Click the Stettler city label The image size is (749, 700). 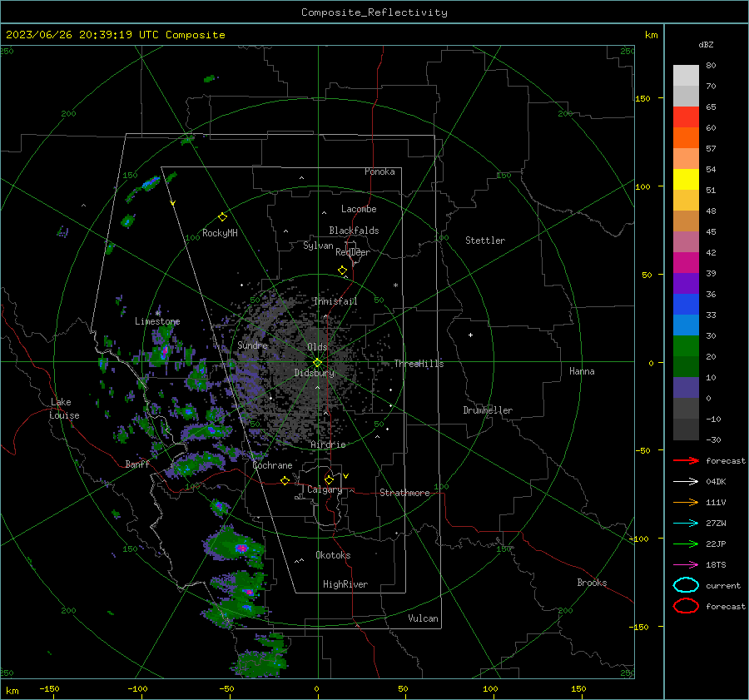(485, 241)
